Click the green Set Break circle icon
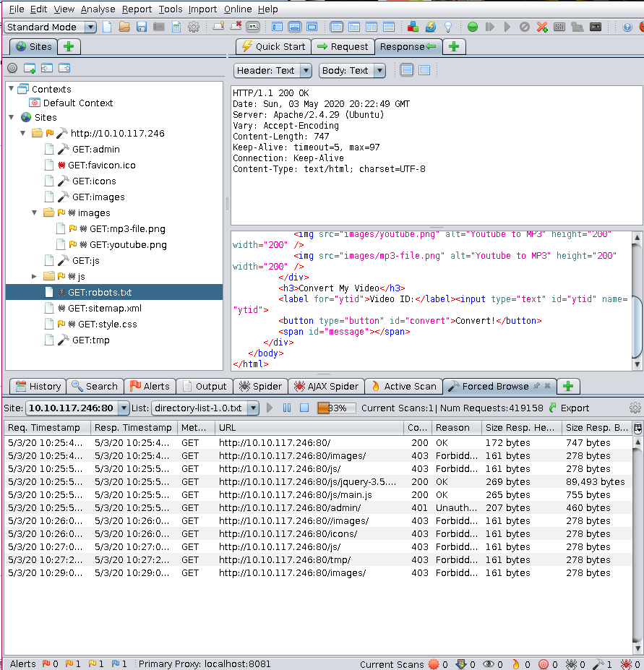Screen dimensions: 644x670 (x=472, y=27)
